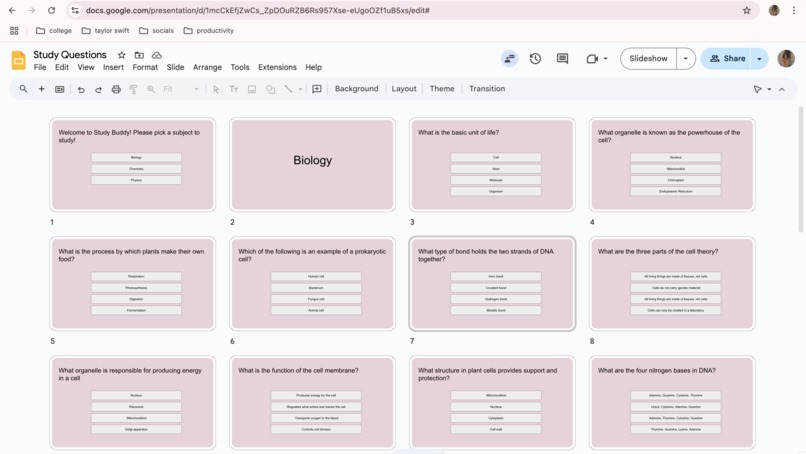Open Slideshow options dropdown arrow
Viewport: 806px width, 454px height.
(686, 59)
